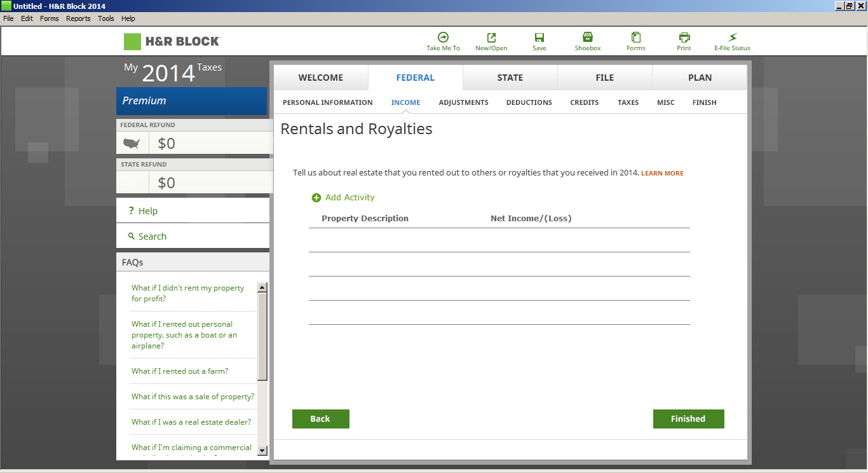
Task: Switch to the STATE tab
Action: coord(510,78)
